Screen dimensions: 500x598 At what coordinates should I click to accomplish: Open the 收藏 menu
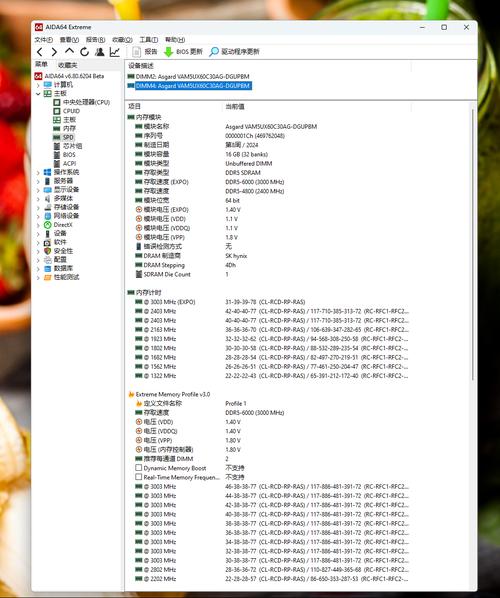click(x=122, y=40)
